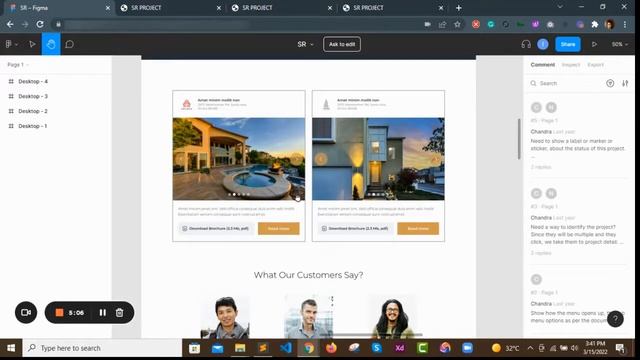Select the Move tool arrow

32,44
